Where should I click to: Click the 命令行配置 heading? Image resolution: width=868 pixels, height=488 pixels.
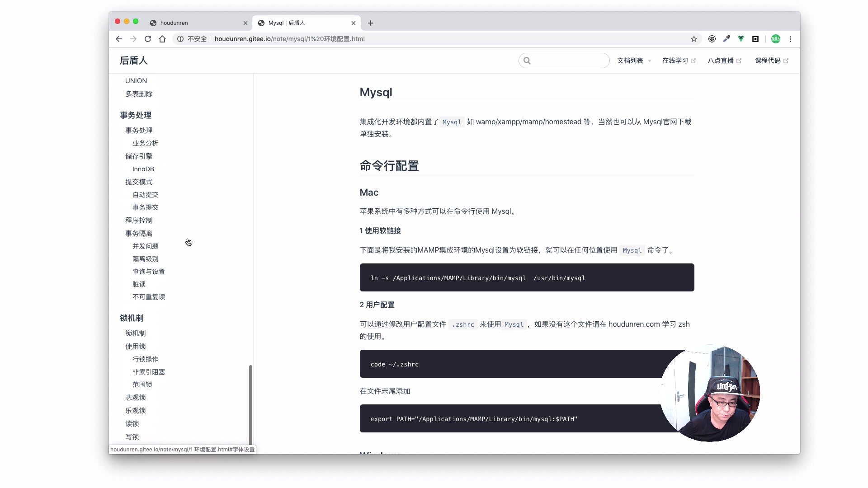click(389, 166)
